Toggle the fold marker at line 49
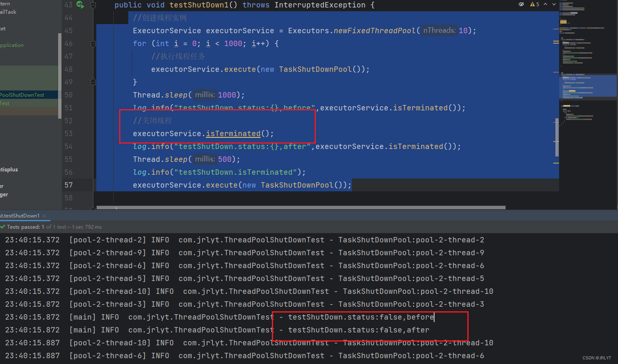618x364 pixels. tap(93, 82)
